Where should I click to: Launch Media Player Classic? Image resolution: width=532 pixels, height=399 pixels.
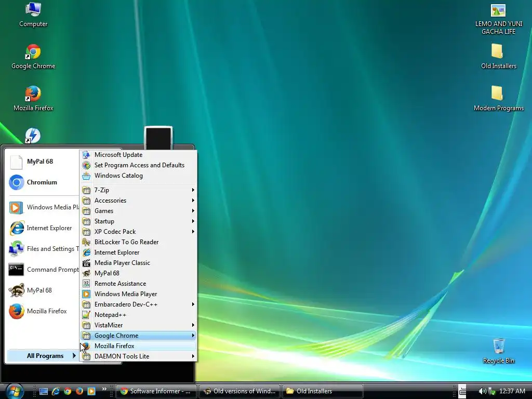[x=138, y=263]
